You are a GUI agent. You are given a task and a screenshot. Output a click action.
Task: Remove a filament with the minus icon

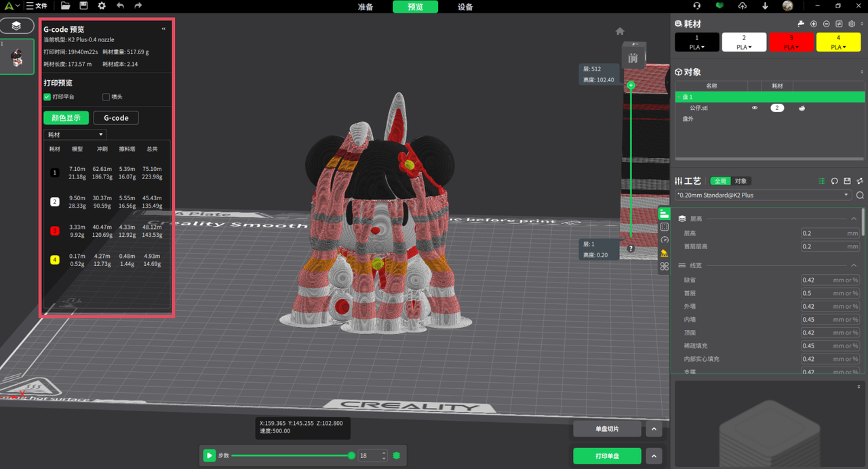tap(826, 24)
